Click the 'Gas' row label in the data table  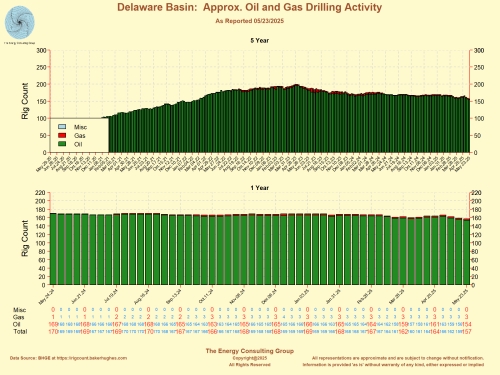pyautogui.click(x=18, y=317)
